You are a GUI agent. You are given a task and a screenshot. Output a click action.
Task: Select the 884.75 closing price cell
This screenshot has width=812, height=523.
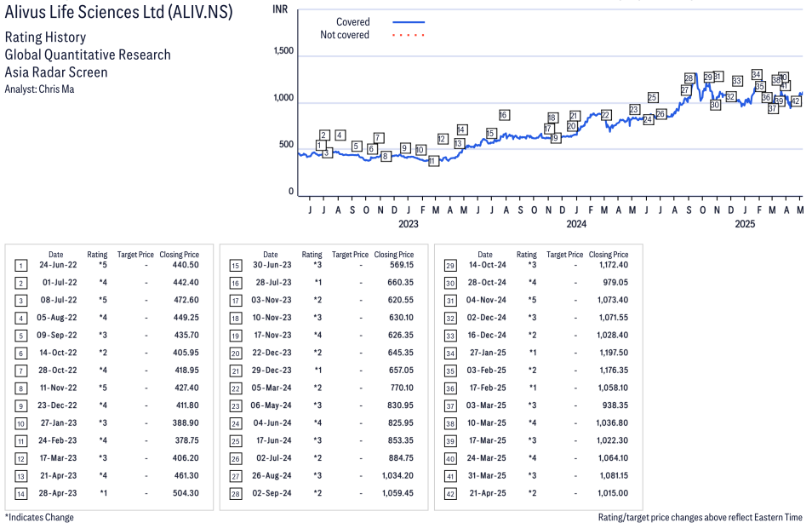pyautogui.click(x=402, y=458)
